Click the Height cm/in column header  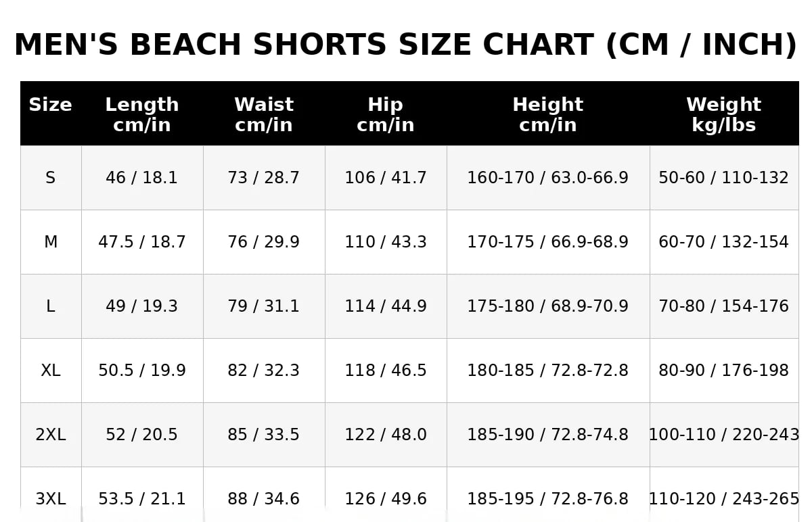coord(548,113)
